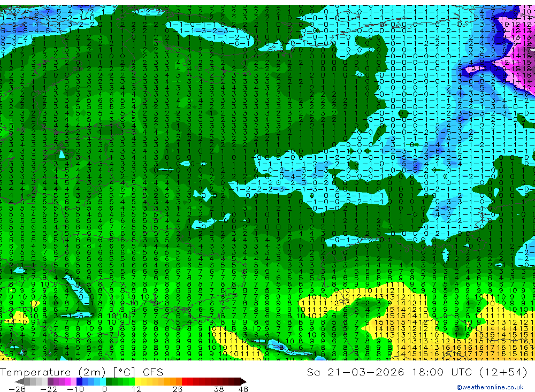535x392 pixels.
Task: Click the '26' color scale label
Action: click(177, 389)
